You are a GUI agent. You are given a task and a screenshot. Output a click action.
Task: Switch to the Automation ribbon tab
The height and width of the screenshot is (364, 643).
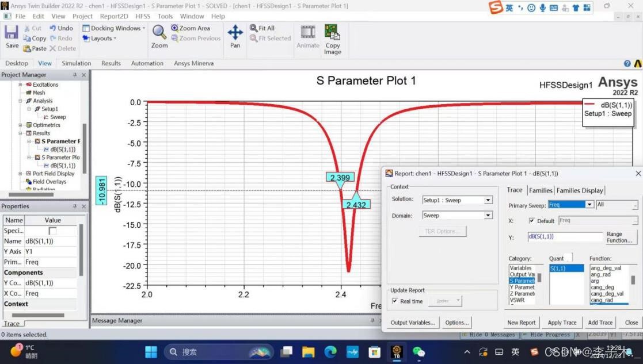click(147, 63)
